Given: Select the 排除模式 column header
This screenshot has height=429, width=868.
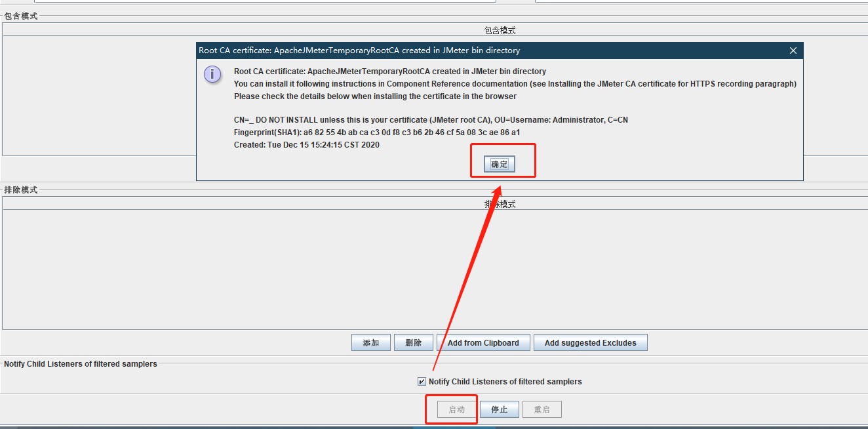Looking at the screenshot, I should 500,204.
